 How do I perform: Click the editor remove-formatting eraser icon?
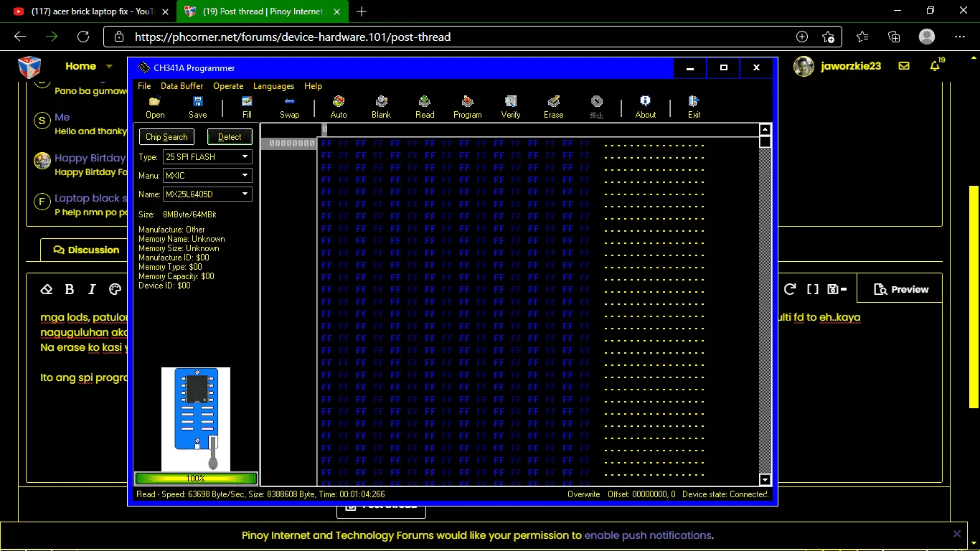click(x=47, y=289)
